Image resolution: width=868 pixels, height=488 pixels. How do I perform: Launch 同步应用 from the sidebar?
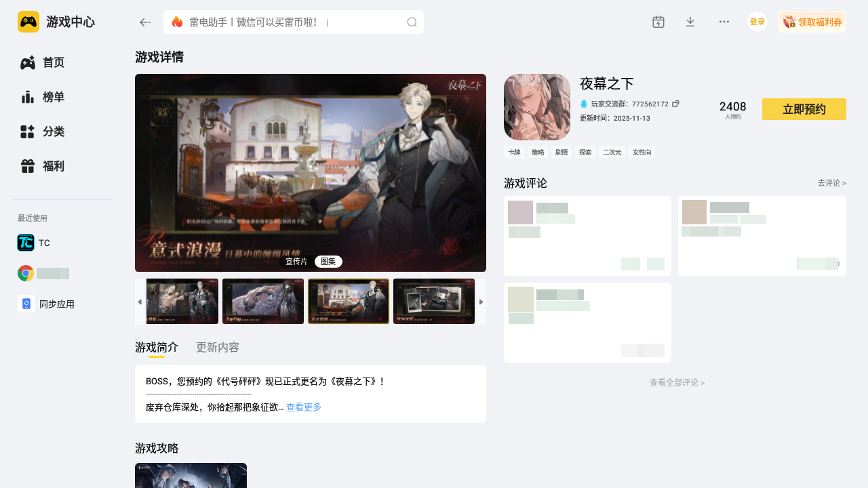click(x=57, y=304)
